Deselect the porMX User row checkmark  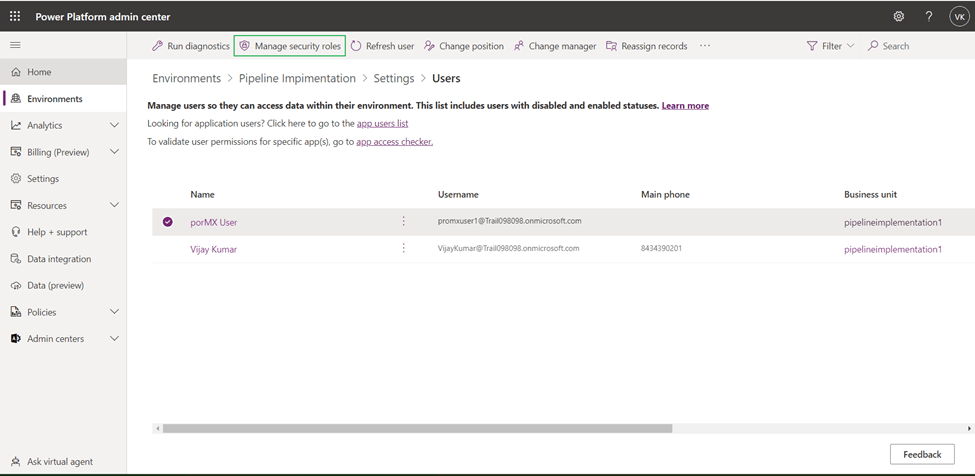tap(168, 222)
